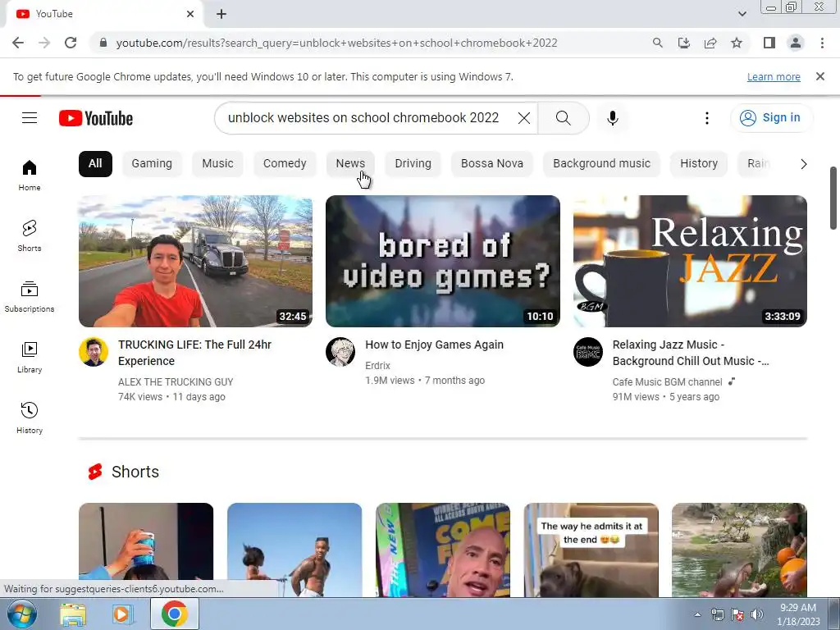
Task: Open Erdrix channel name link
Action: (x=377, y=365)
